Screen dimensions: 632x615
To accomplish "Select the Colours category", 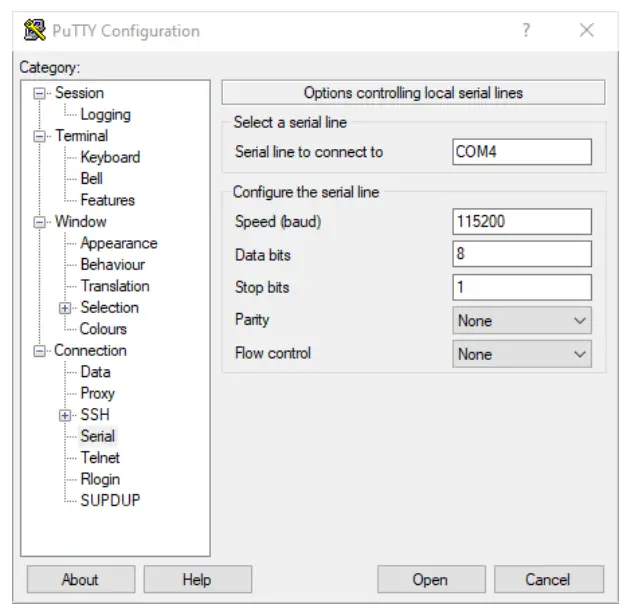I will 104,329.
